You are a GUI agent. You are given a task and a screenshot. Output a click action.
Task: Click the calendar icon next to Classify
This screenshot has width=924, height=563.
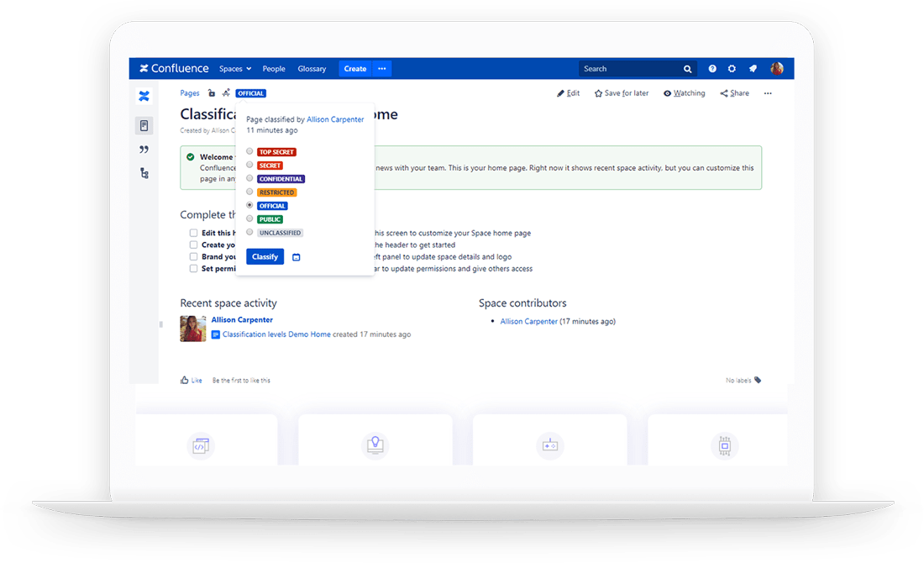click(297, 257)
